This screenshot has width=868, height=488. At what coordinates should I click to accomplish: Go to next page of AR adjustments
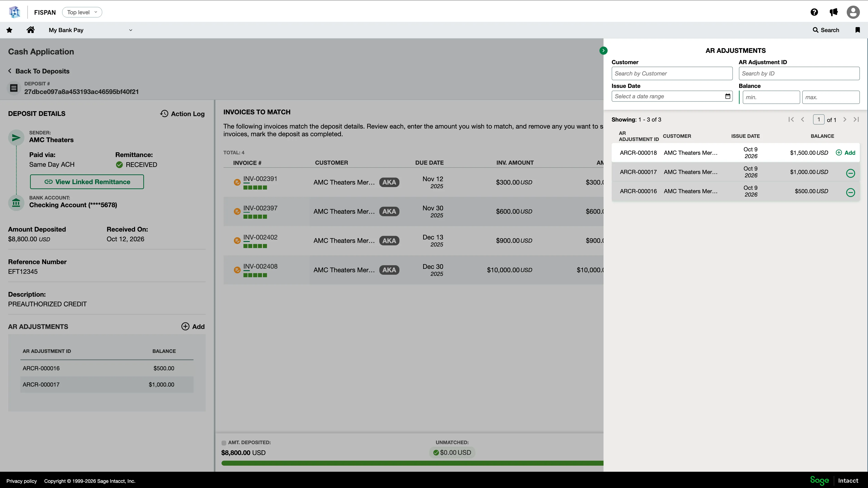(x=845, y=120)
